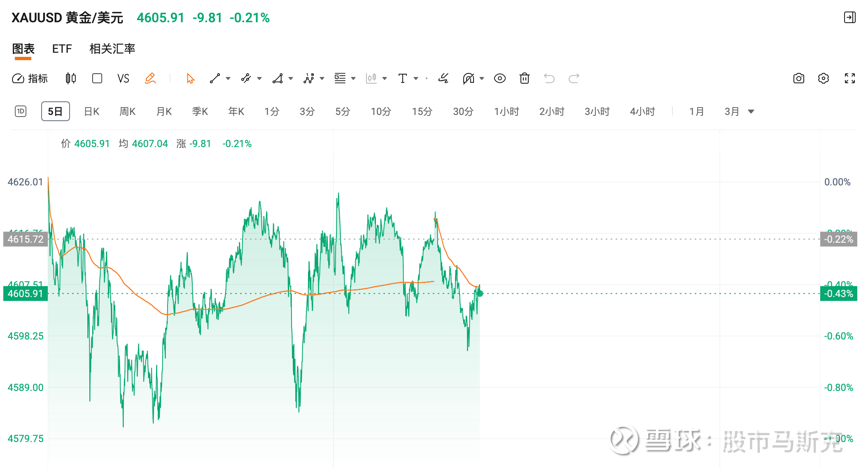Delete drawings with the trash icon

(x=524, y=78)
